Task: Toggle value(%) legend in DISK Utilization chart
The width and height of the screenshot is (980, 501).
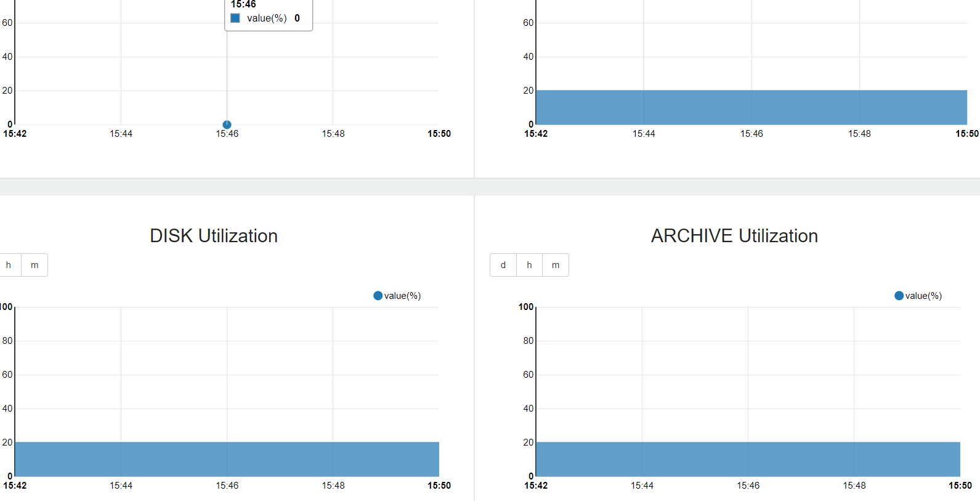Action: pyautogui.click(x=397, y=296)
